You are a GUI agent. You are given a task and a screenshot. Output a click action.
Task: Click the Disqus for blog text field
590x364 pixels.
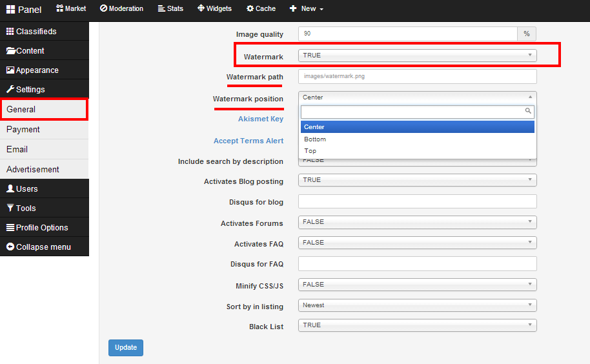tap(417, 201)
